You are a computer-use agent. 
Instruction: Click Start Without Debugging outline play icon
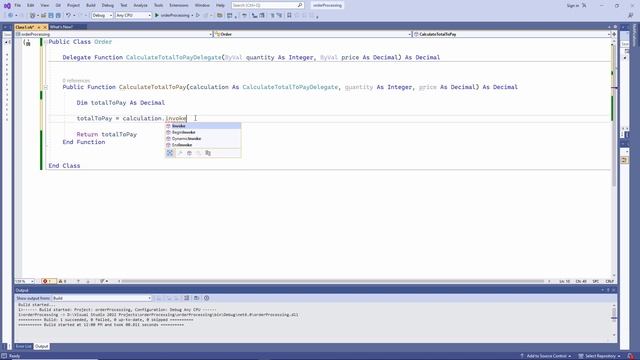click(x=198, y=16)
